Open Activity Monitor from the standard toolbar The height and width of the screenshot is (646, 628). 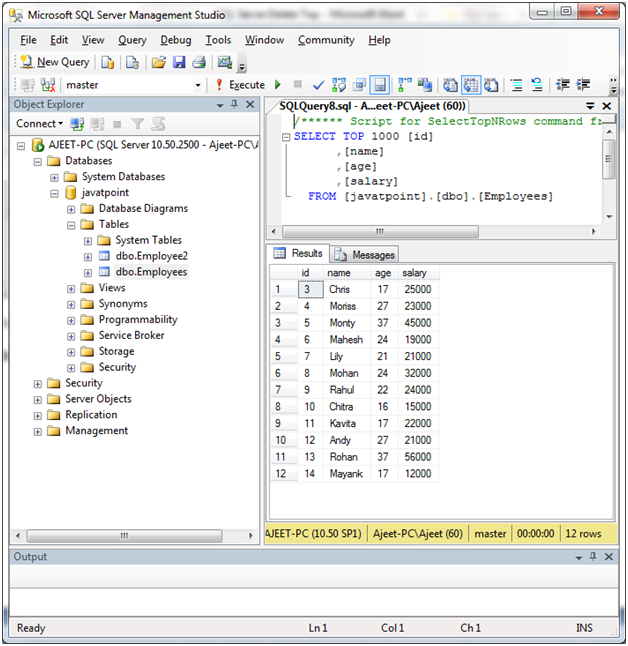point(225,62)
